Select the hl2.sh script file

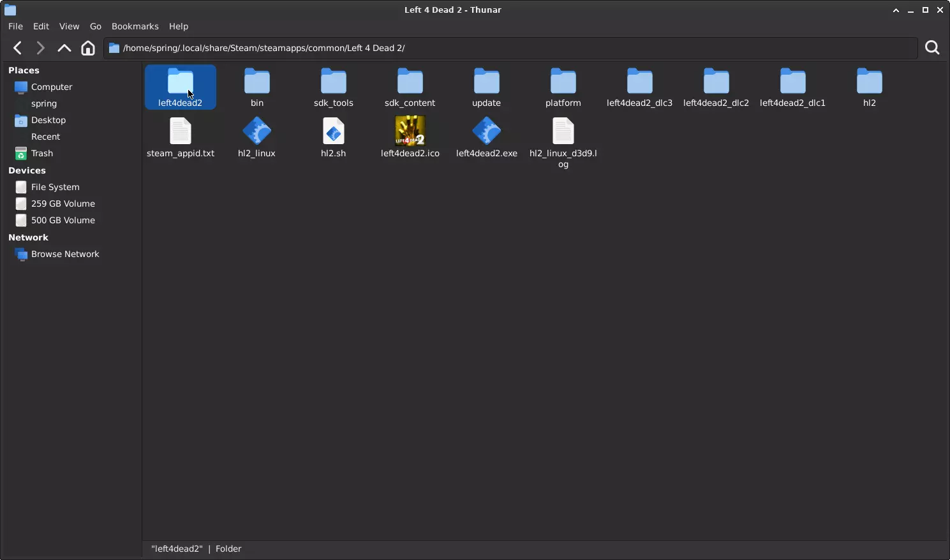point(333,132)
